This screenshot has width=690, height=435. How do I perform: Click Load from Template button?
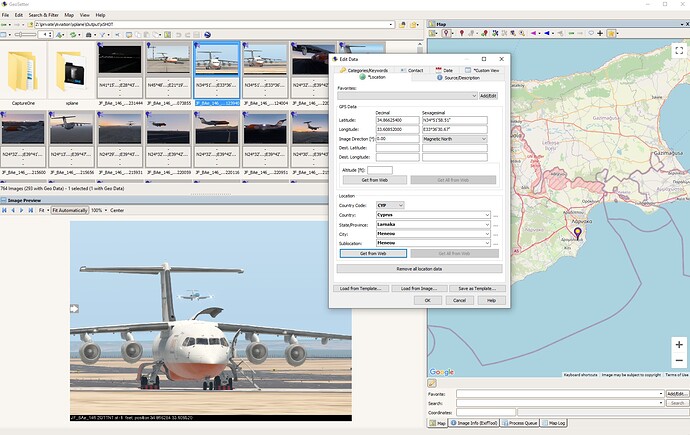363,289
